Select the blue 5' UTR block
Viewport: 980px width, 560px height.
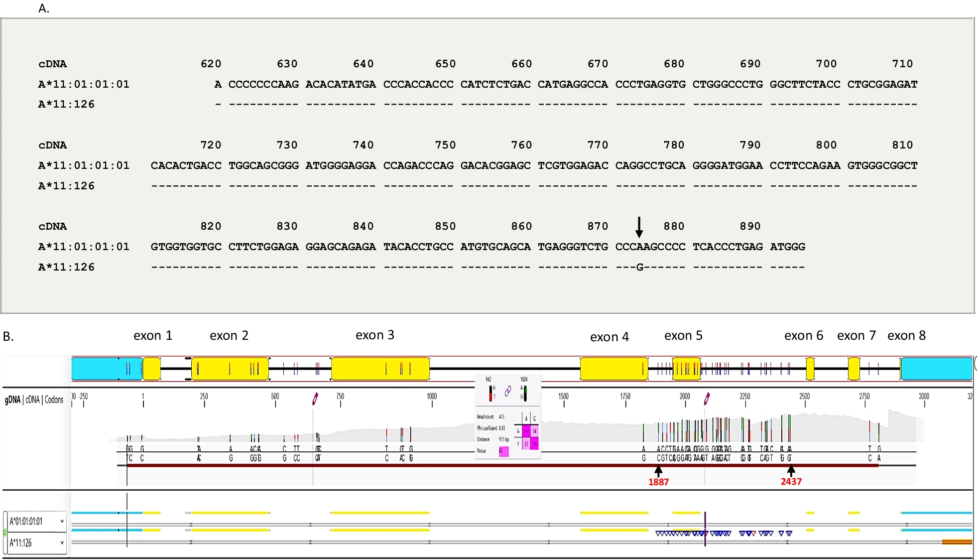107,369
